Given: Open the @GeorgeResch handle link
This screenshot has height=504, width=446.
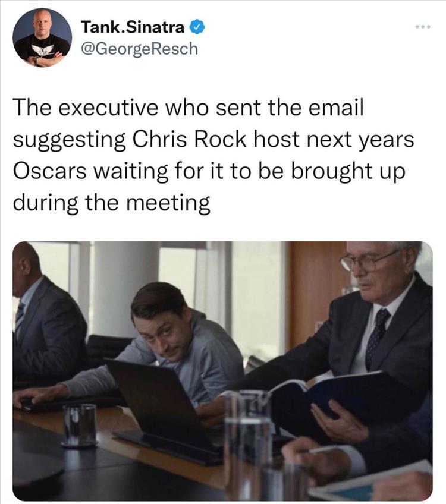Looking at the screenshot, I should [x=139, y=49].
